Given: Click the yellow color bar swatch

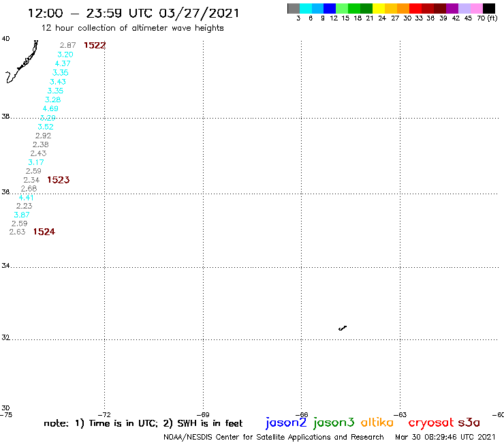Looking at the screenshot, I should pyautogui.click(x=379, y=8).
